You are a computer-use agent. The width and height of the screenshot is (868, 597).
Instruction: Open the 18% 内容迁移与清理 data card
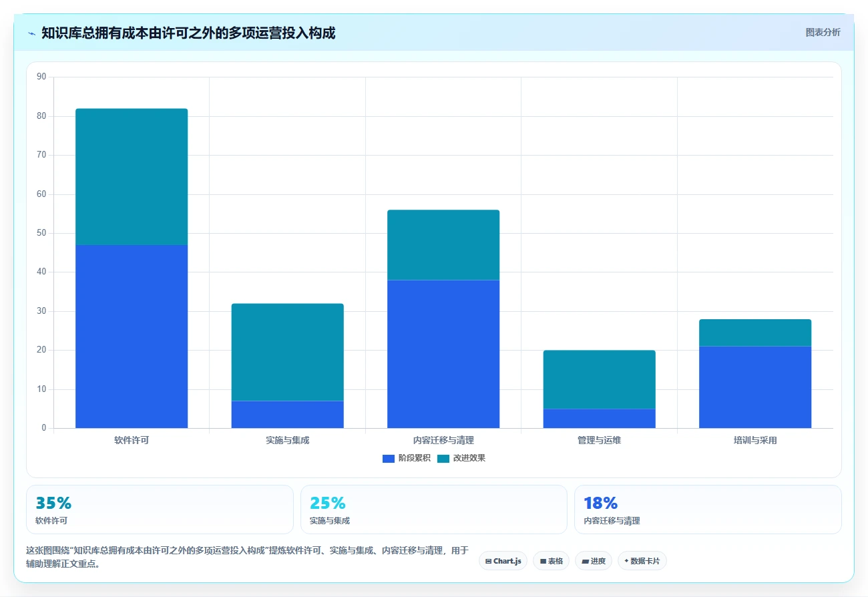click(x=708, y=510)
